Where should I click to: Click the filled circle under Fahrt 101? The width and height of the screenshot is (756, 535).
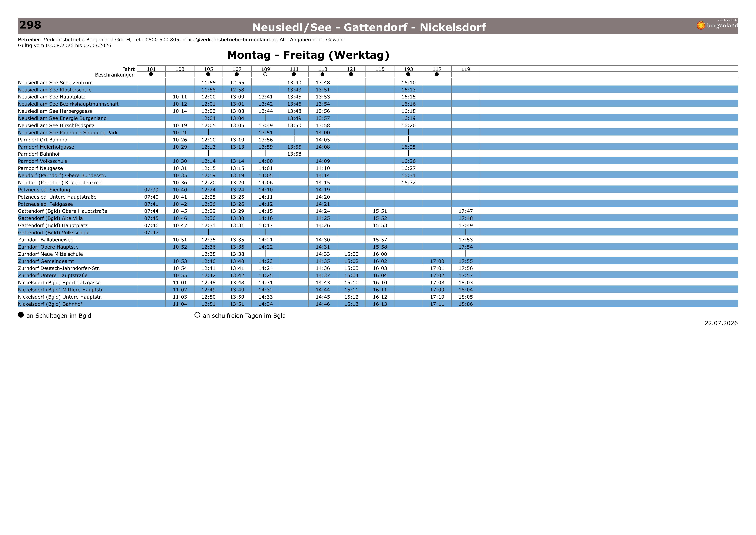coord(151,74)
